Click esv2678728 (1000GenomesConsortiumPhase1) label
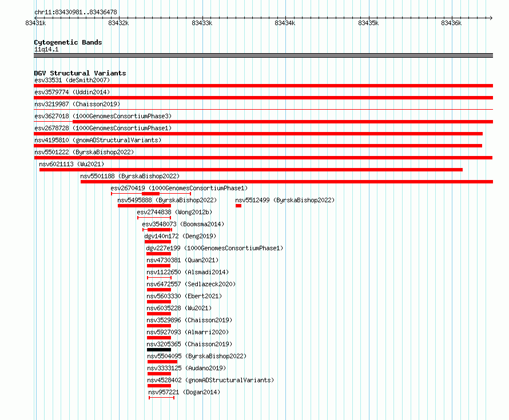This screenshot has height=420, width=509. 103,128
